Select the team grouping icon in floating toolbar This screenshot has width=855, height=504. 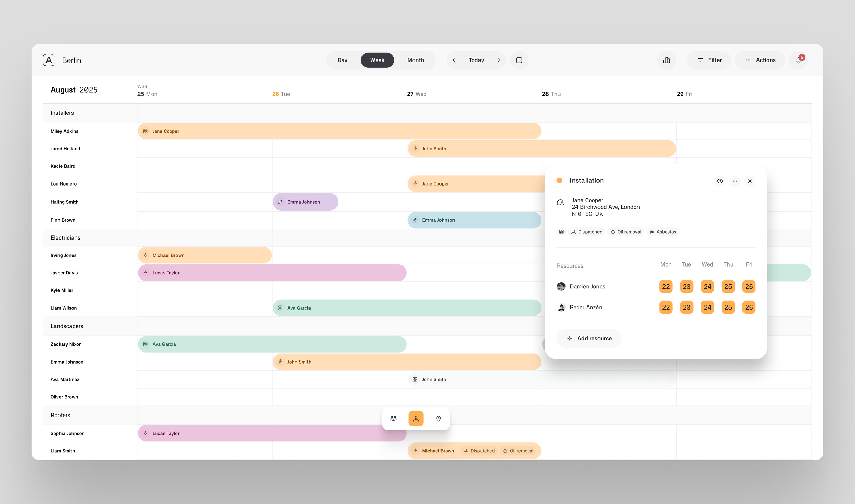pyautogui.click(x=393, y=418)
